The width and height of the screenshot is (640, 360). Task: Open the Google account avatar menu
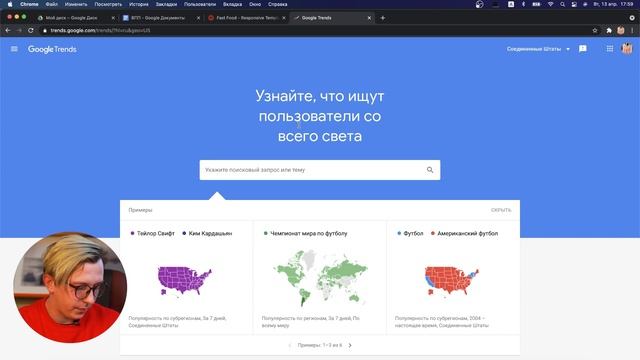pyautogui.click(x=627, y=49)
